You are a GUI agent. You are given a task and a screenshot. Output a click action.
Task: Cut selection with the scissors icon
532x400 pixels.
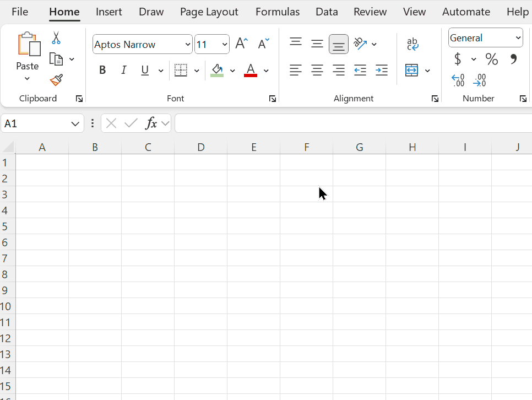56,37
